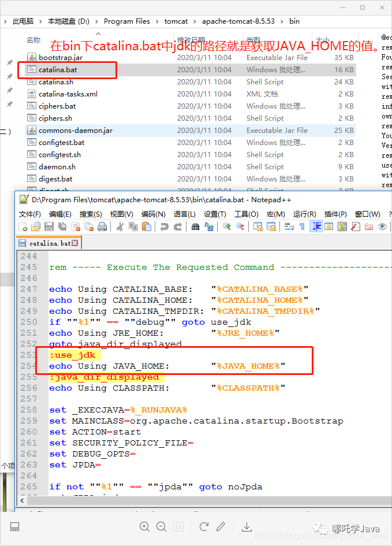This screenshot has width=392, height=546.
Task: Click the user-defined language icon
Action: 328,226
